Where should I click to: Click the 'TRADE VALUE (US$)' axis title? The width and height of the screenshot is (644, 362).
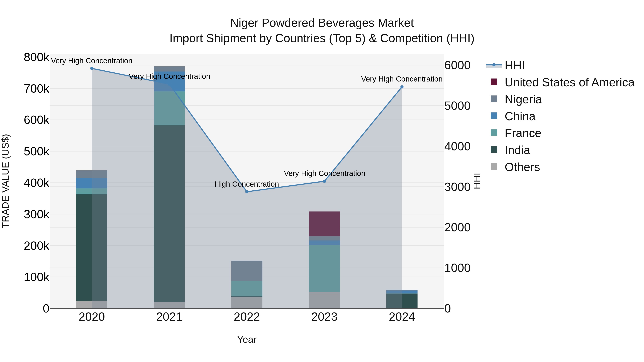click(6, 181)
